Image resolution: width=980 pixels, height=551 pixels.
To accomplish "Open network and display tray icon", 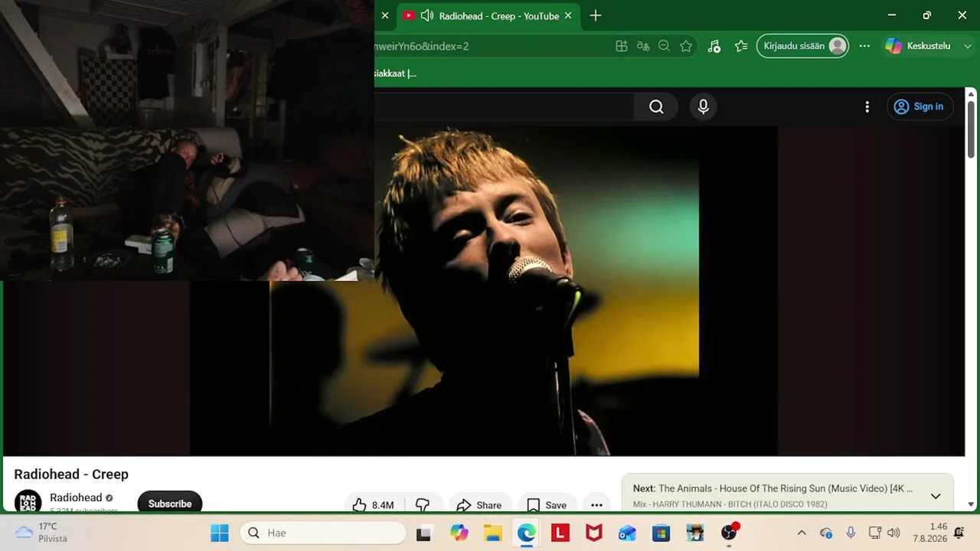I will tap(875, 533).
